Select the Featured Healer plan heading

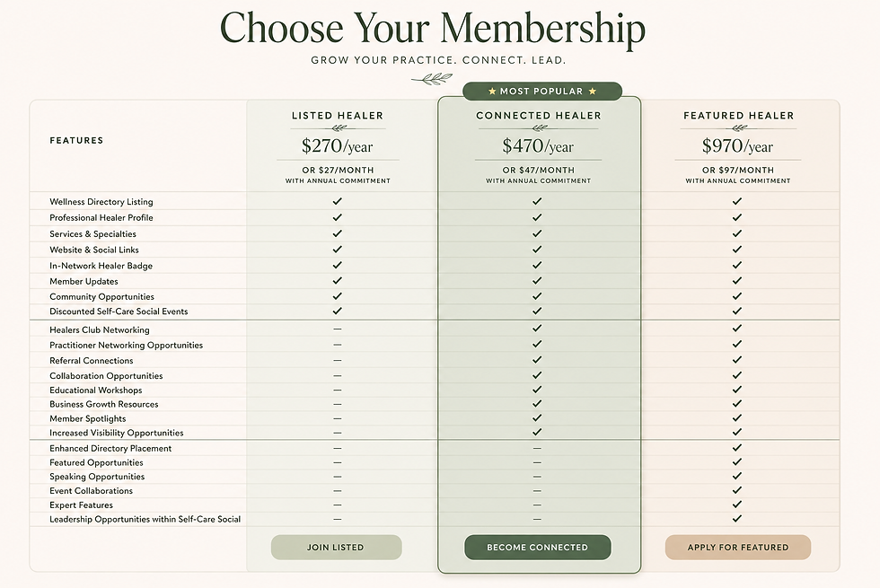[738, 116]
